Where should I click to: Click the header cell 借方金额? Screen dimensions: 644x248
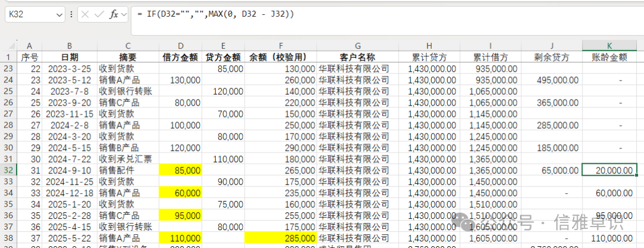[x=181, y=57]
